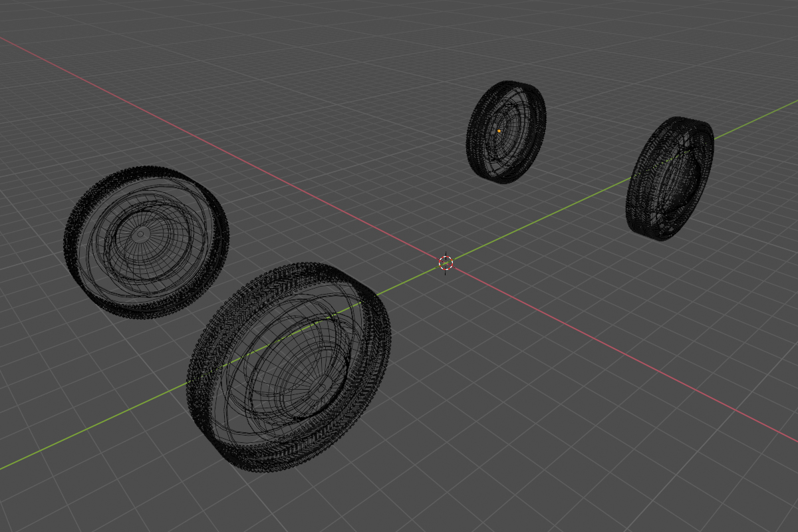This screenshot has height=532, width=798.
Task: Select the largest wheel nearest the camera
Action: (x=289, y=367)
